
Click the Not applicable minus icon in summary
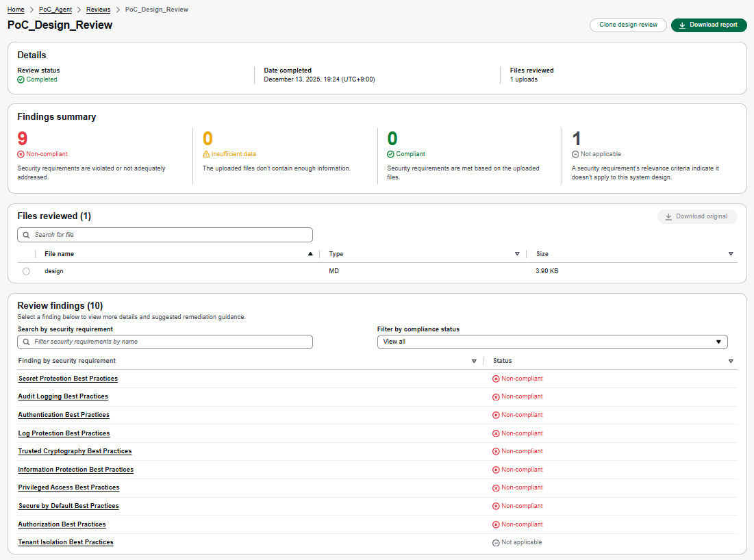pyautogui.click(x=575, y=155)
